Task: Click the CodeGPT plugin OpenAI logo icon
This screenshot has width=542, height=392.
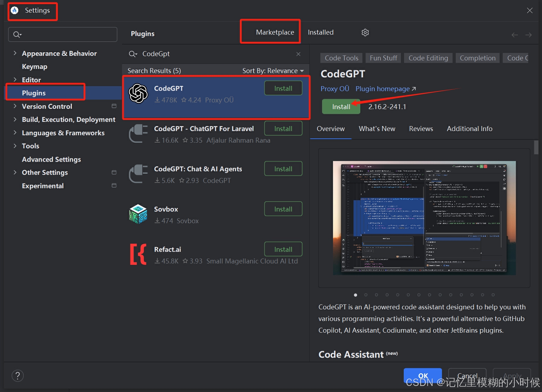Action: point(138,94)
